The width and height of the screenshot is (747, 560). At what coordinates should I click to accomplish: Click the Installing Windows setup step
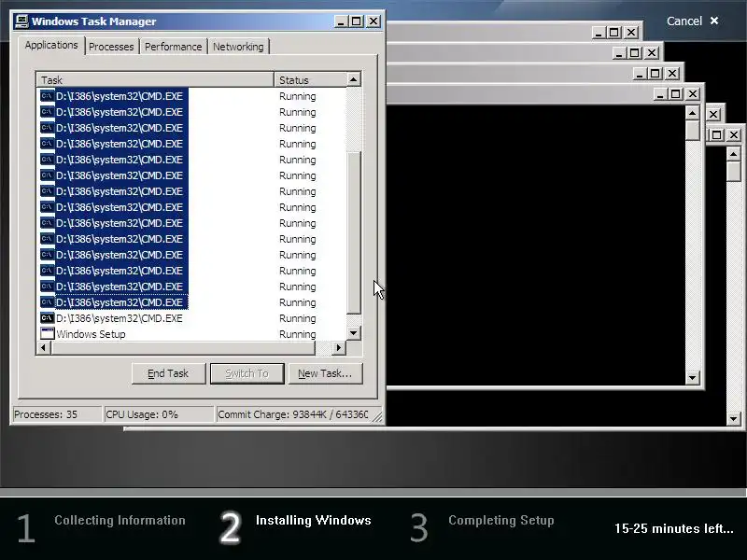[x=314, y=520]
